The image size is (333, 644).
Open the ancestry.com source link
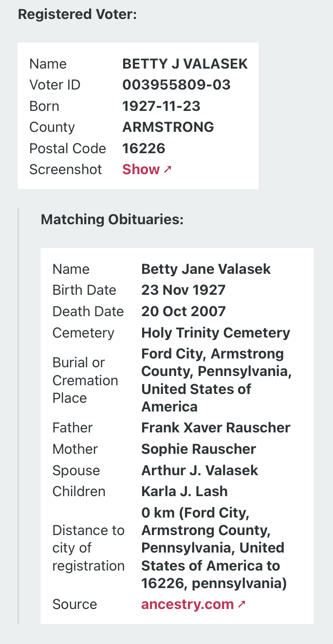[x=193, y=604]
